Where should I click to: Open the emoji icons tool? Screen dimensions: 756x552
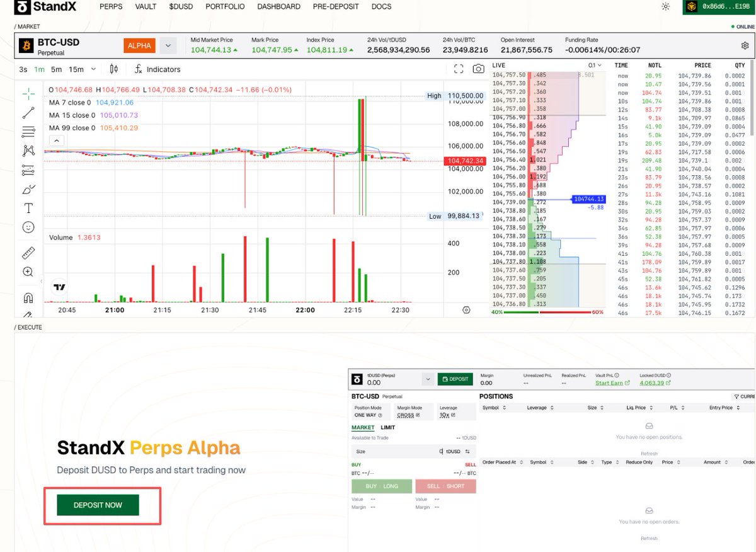click(28, 227)
